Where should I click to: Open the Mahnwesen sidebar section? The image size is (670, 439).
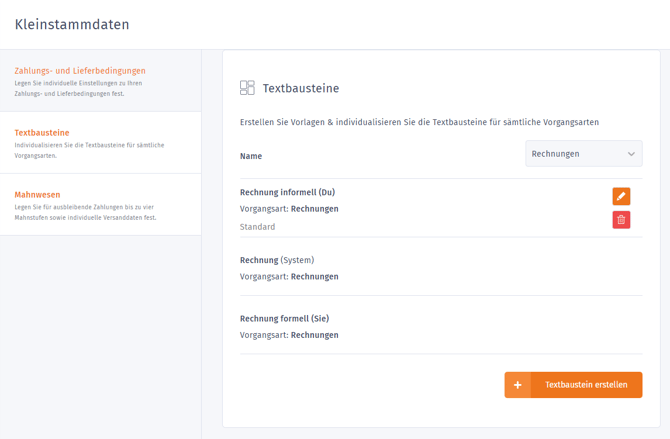click(x=100, y=205)
